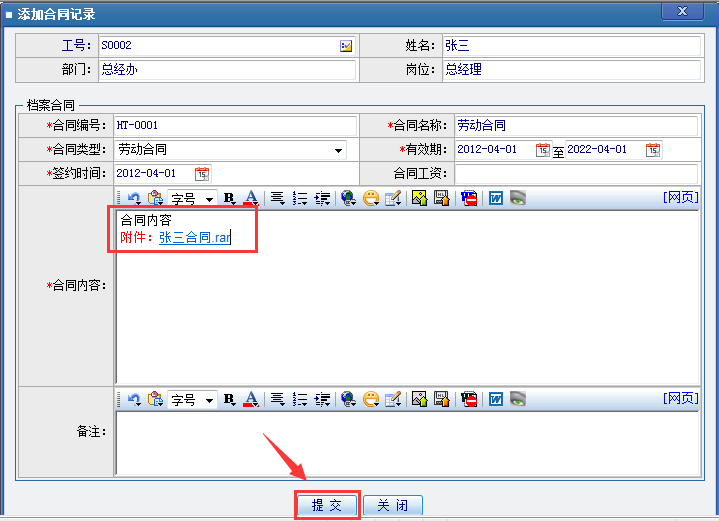The image size is (719, 521).
Task: Open calendar for validity end date 2022-04-01
Action: 653,150
